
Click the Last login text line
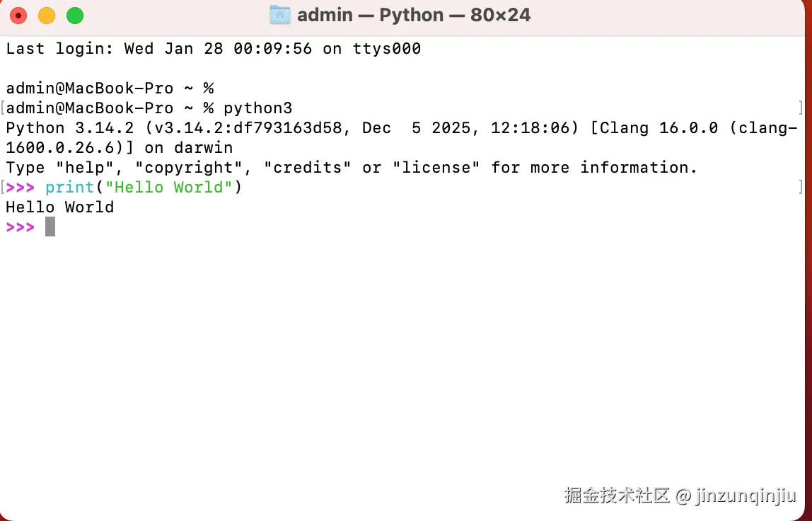coord(214,49)
